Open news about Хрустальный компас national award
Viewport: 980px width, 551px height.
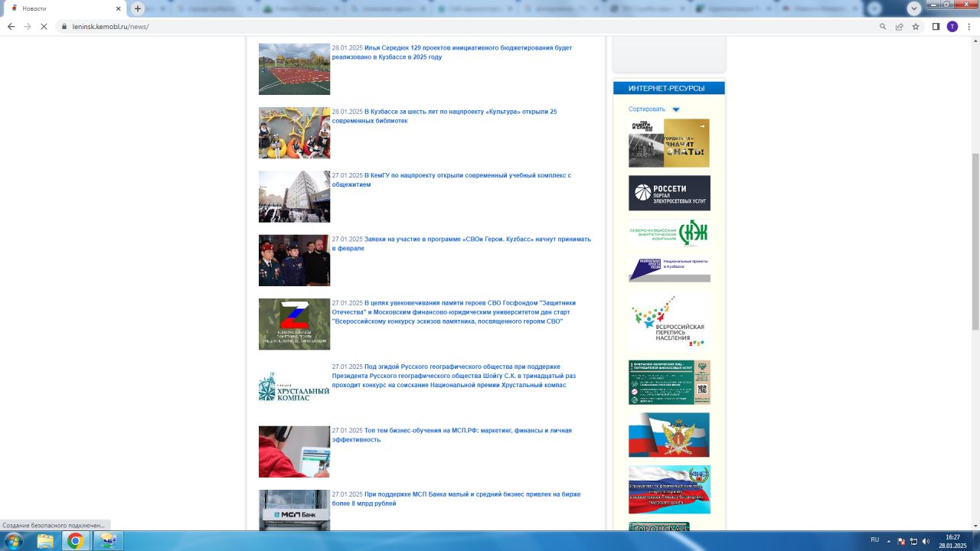pyautogui.click(x=454, y=376)
